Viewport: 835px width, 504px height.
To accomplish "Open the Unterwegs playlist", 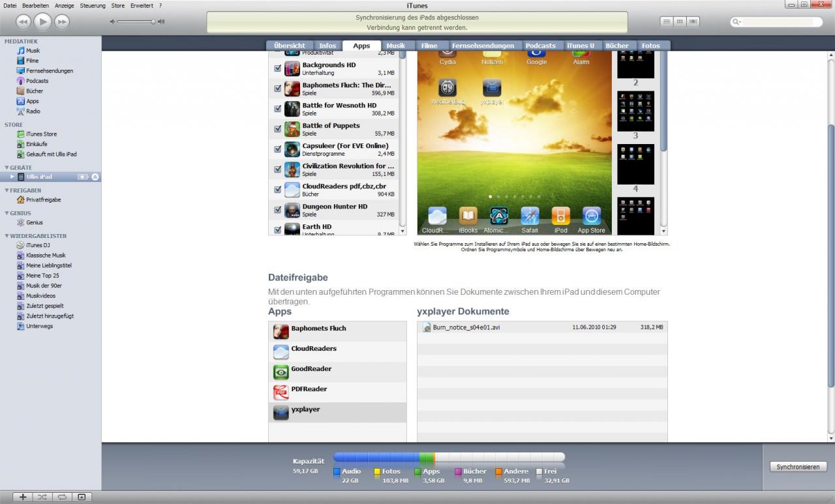I will click(x=39, y=326).
